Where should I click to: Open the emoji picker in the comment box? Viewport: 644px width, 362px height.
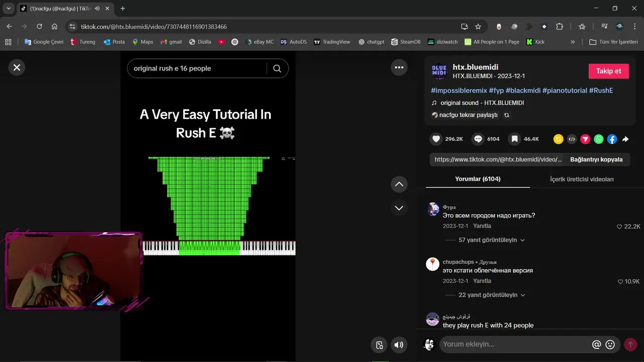(610, 344)
